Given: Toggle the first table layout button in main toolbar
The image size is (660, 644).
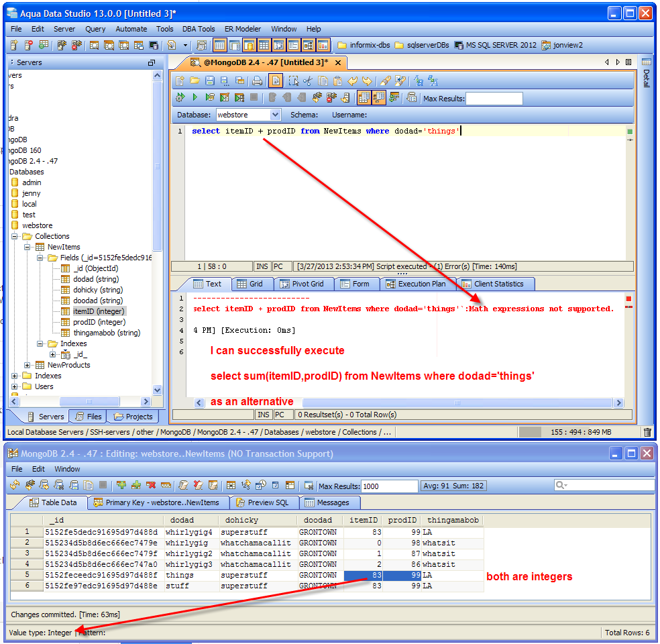Looking at the screenshot, I should (219, 45).
